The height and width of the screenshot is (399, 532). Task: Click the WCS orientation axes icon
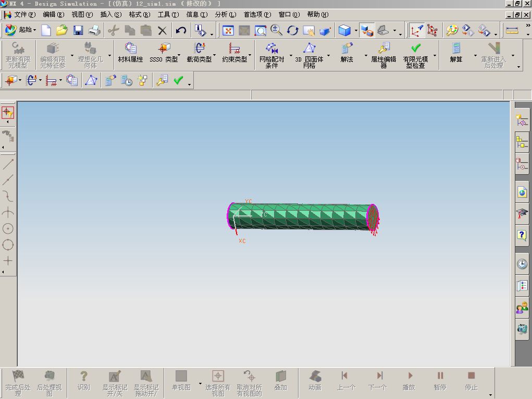tap(416, 31)
